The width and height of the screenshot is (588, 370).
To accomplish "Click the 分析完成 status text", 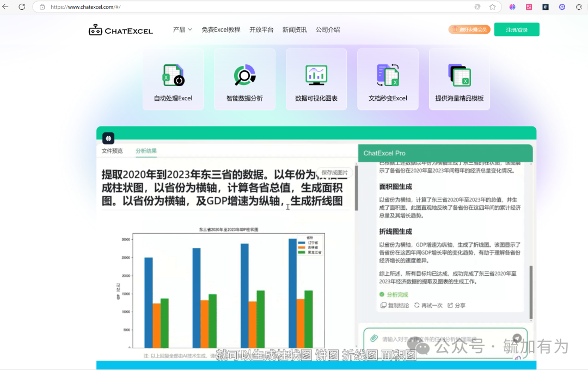I will coord(397,295).
